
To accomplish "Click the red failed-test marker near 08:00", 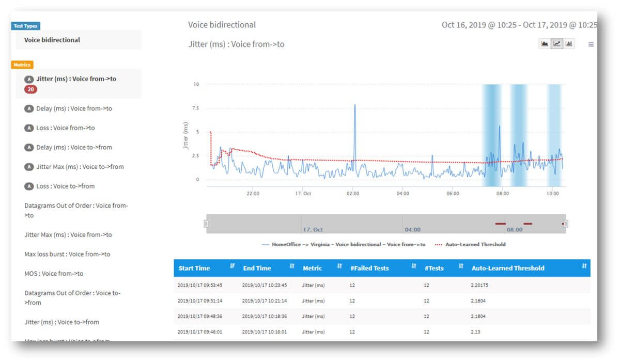I will click(500, 224).
